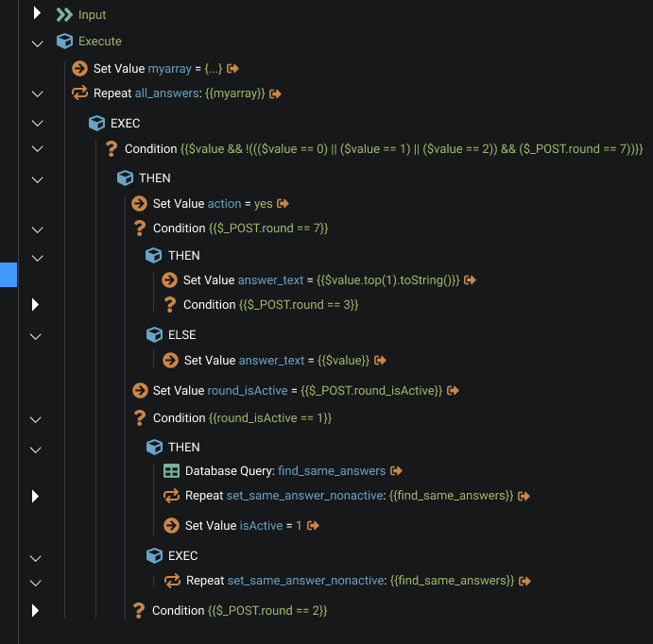Click the output icon after answer_text toString value
Viewport: 653px width, 644px height.
471,280
